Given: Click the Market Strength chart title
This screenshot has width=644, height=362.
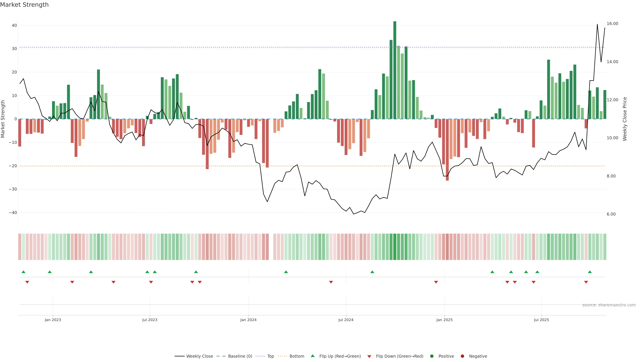Looking at the screenshot, I should point(24,5).
